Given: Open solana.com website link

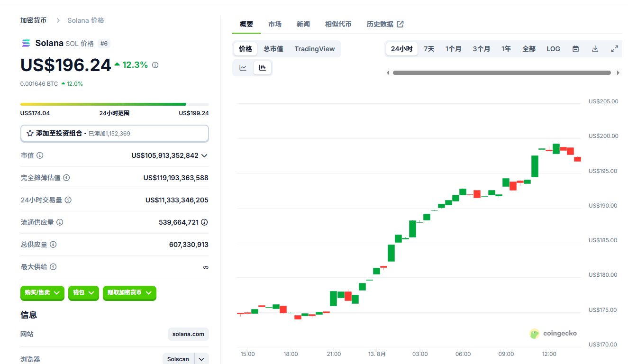Looking at the screenshot, I should pos(188,334).
